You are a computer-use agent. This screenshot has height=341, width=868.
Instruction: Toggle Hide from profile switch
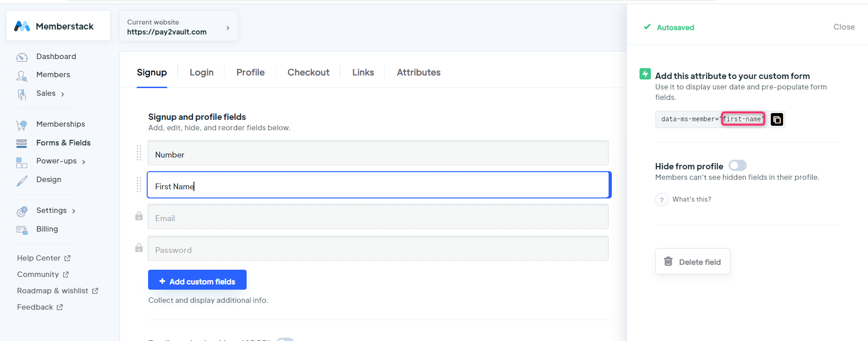[x=737, y=166]
